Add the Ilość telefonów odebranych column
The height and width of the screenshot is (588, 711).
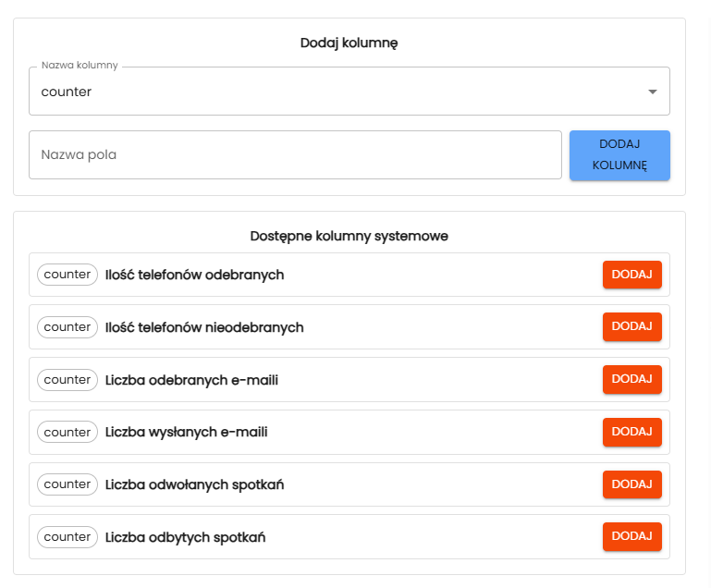(x=631, y=275)
